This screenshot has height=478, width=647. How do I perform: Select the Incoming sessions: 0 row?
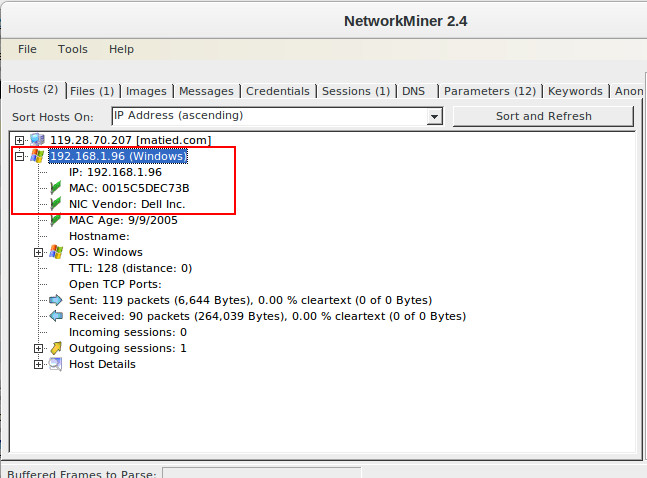[128, 332]
